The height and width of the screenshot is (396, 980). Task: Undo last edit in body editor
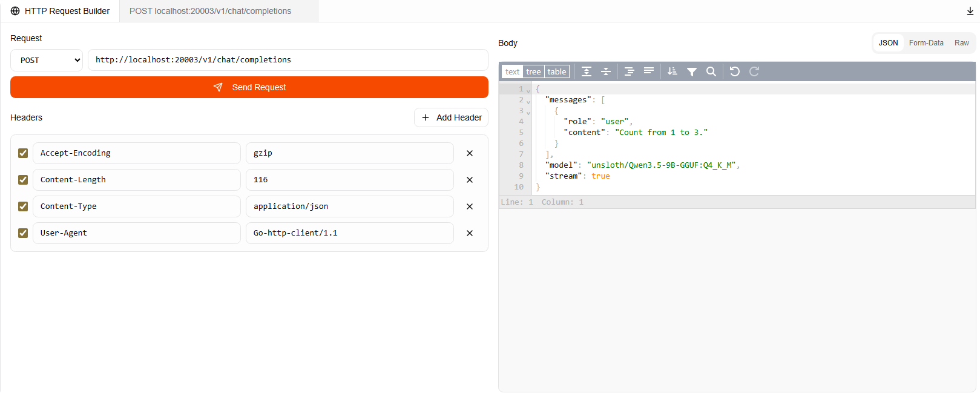tap(735, 71)
